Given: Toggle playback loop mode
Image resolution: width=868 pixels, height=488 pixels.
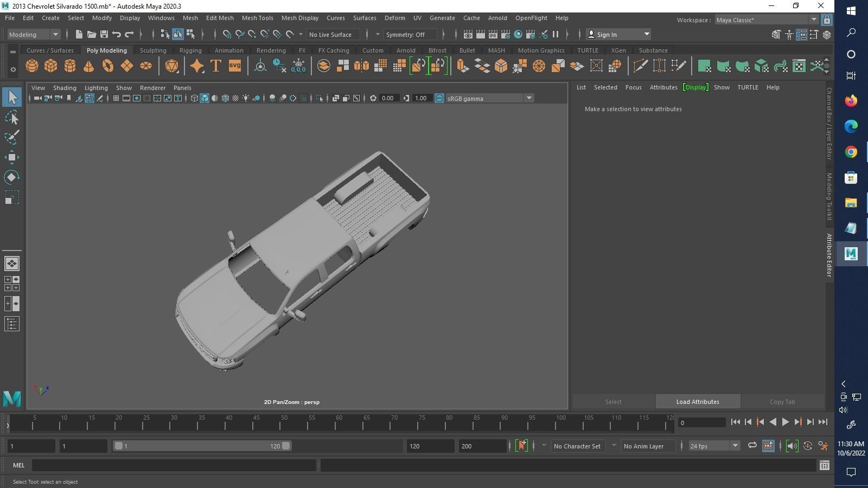Looking at the screenshot, I should (752, 446).
